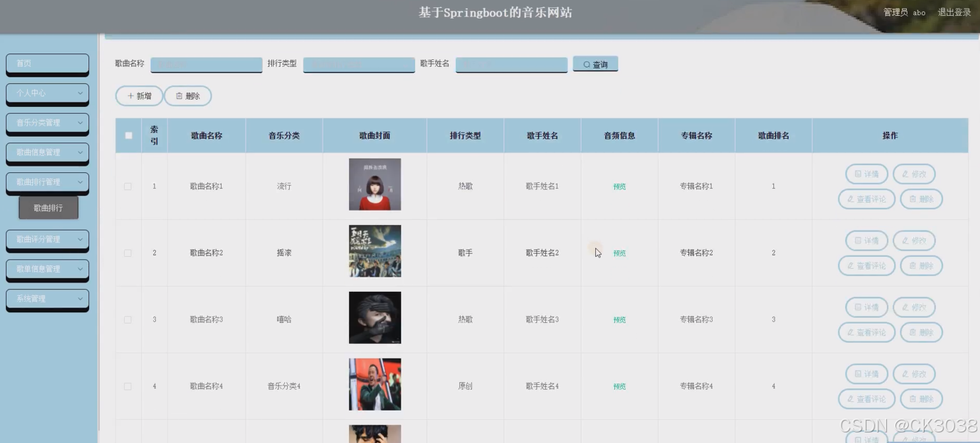Click the 流行 category cell
The width and height of the screenshot is (980, 443).
284,186
